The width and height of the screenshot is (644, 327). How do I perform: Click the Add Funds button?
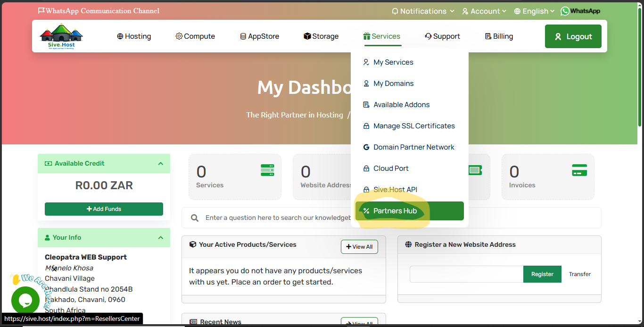point(104,209)
